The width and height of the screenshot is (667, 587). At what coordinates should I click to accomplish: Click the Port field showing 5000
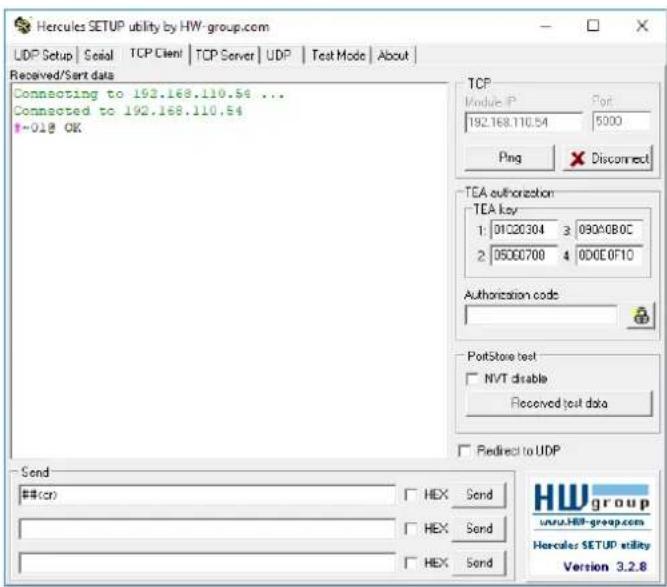pos(621,122)
